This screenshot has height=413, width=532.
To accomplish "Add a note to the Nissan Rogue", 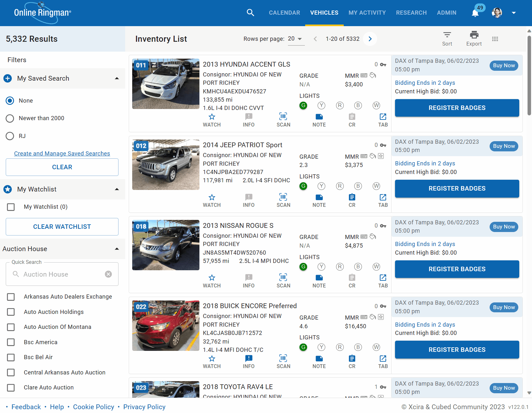I will pos(319,281).
